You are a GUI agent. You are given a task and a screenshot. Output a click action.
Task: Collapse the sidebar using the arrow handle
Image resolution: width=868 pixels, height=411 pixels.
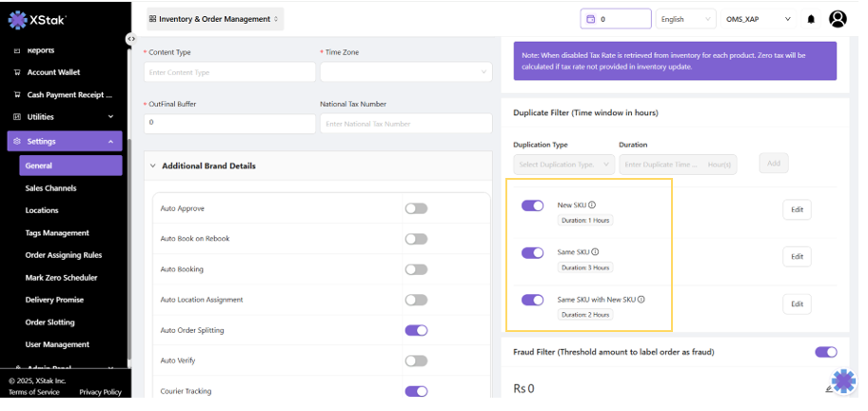pyautogui.click(x=130, y=39)
